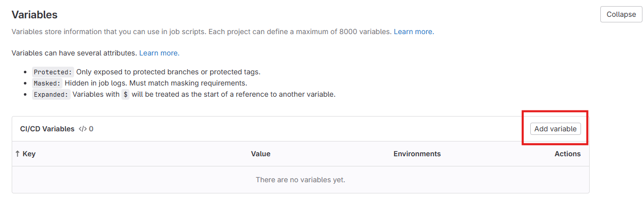
Task: Click the Add variable button
Action: pyautogui.click(x=555, y=129)
